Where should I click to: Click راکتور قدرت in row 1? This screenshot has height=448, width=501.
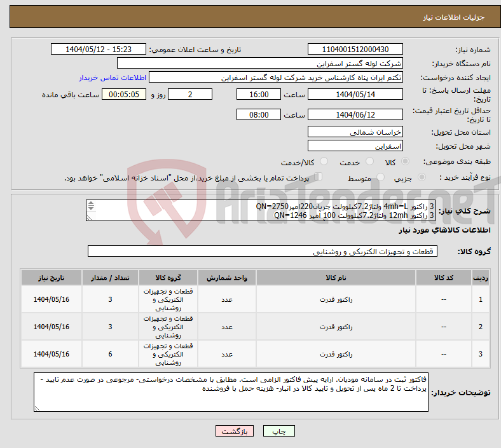tap(336, 299)
